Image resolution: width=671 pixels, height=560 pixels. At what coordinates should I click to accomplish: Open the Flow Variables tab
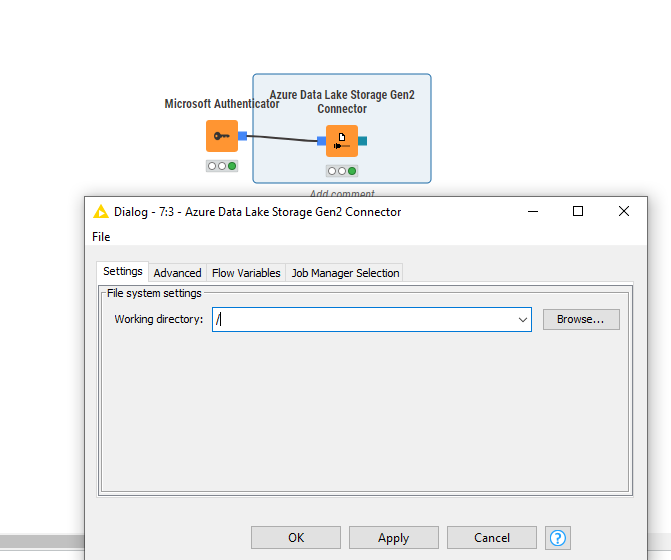246,273
